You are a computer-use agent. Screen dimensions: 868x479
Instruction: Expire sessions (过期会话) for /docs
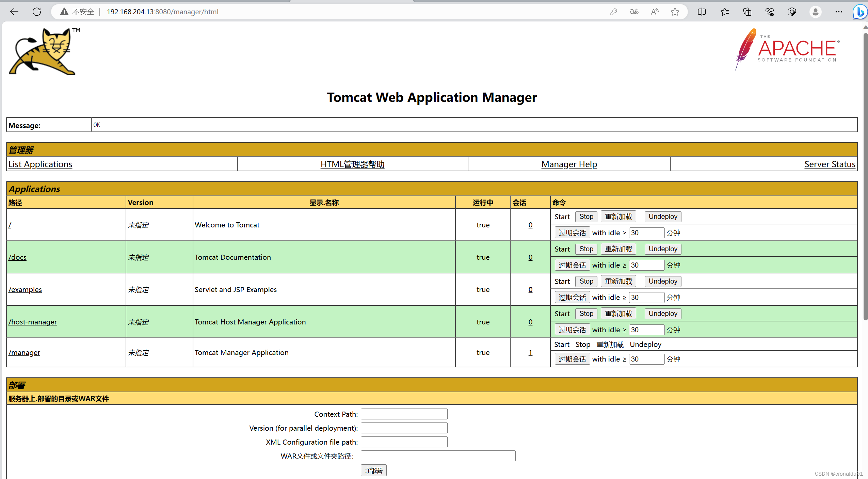click(572, 265)
